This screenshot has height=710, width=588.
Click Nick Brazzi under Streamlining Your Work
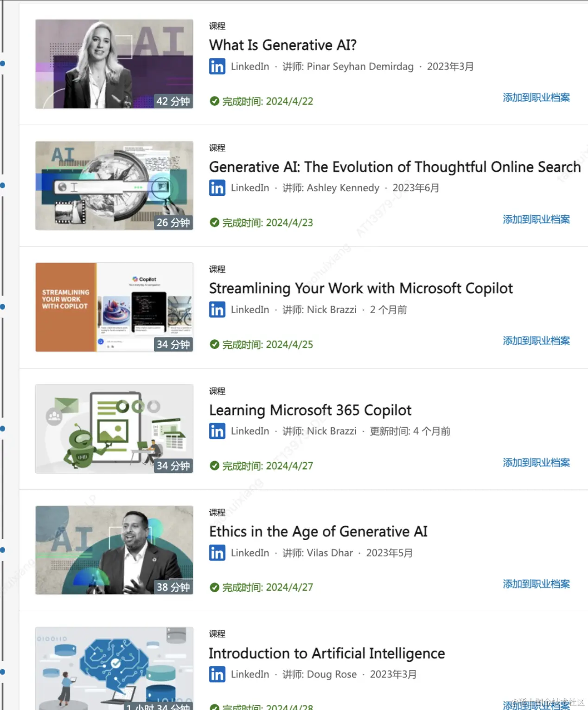coord(332,310)
